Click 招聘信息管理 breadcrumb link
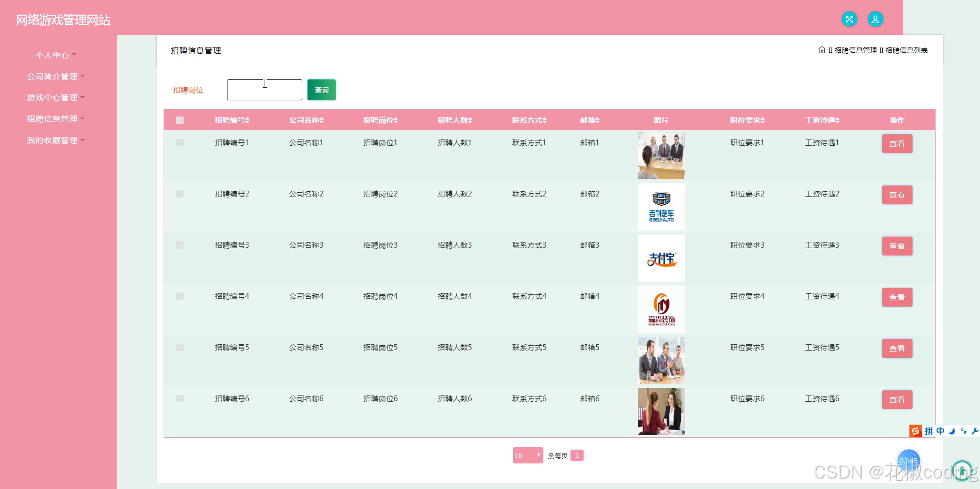Image resolution: width=980 pixels, height=489 pixels. [x=856, y=50]
